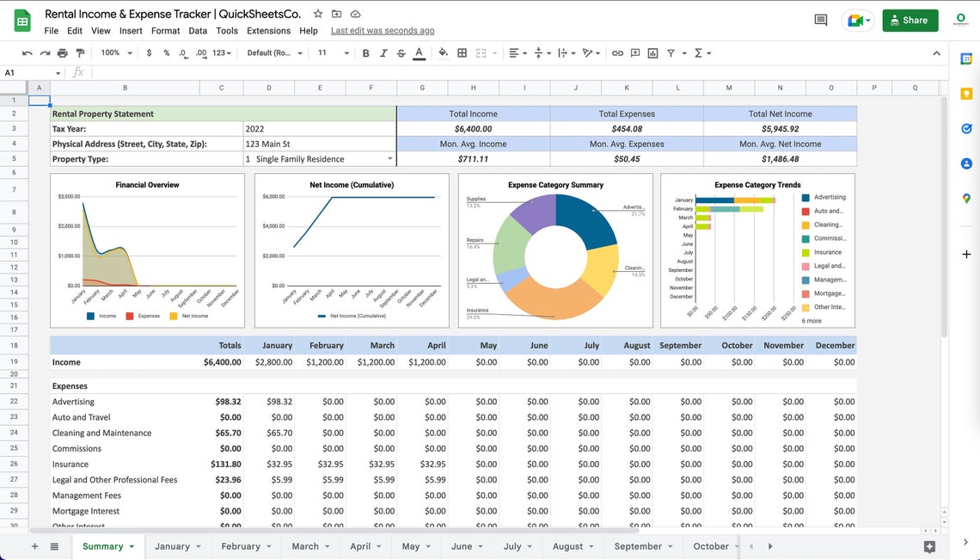Click the Paint format tool

click(80, 52)
